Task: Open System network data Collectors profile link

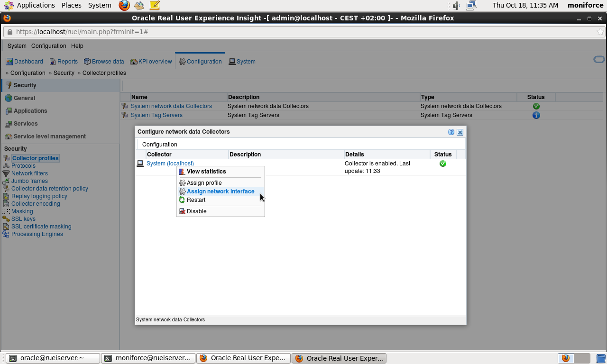Action: tap(171, 106)
